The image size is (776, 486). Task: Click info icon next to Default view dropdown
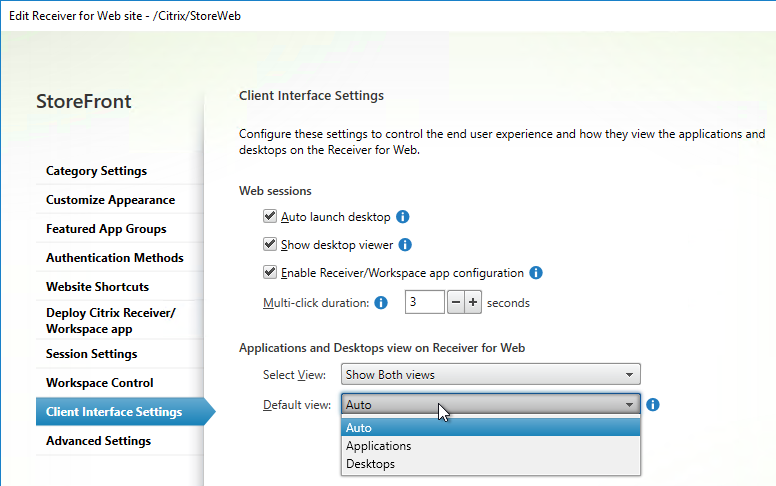pos(653,405)
